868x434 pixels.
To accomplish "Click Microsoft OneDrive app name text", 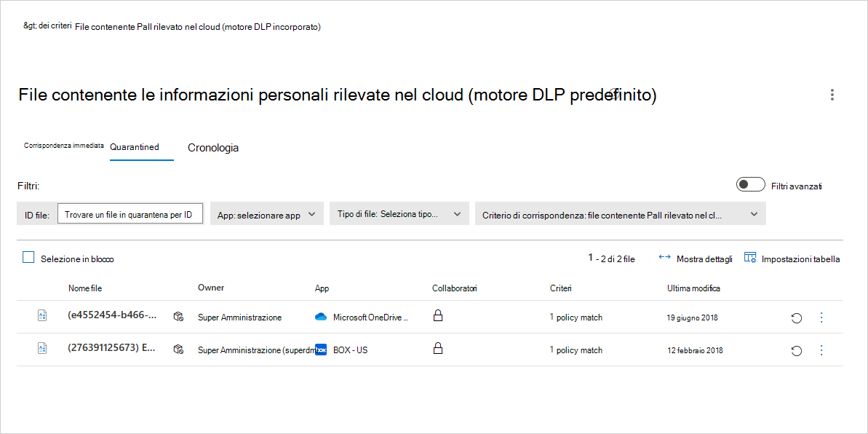I will [x=371, y=317].
